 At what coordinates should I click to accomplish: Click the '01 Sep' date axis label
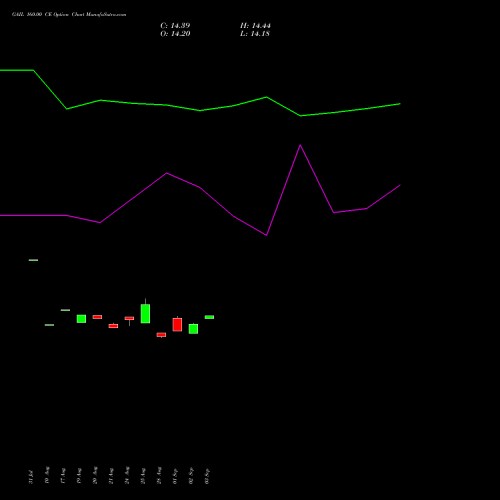175,476
